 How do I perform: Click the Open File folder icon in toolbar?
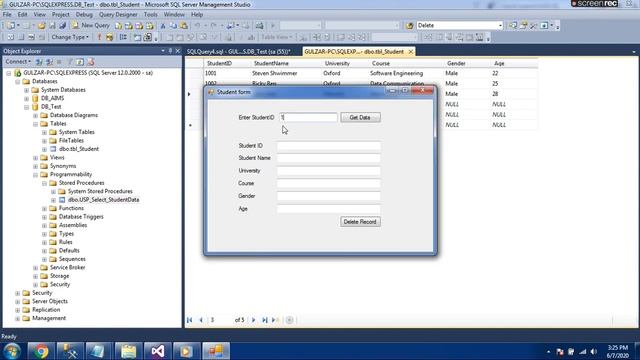point(41,25)
